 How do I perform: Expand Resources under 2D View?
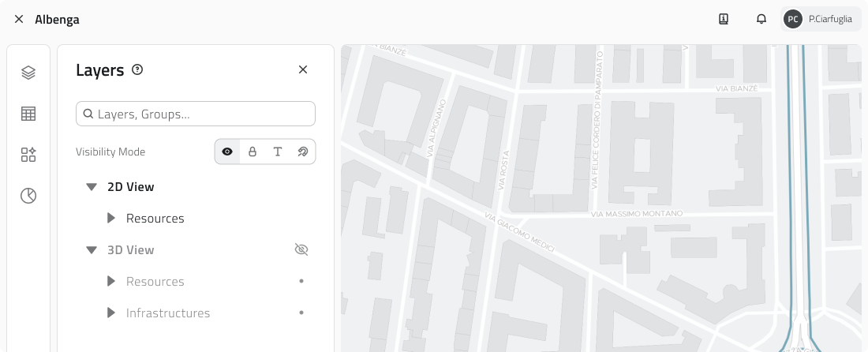tap(110, 218)
